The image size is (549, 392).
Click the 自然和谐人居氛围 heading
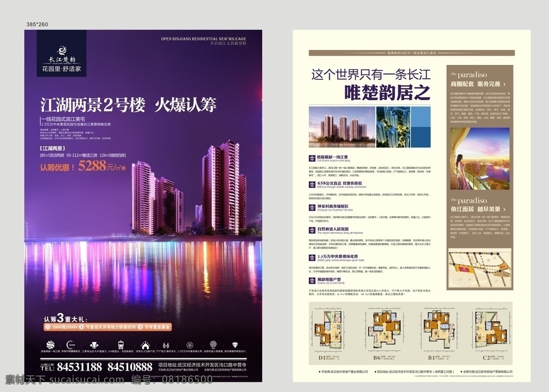point(333,229)
